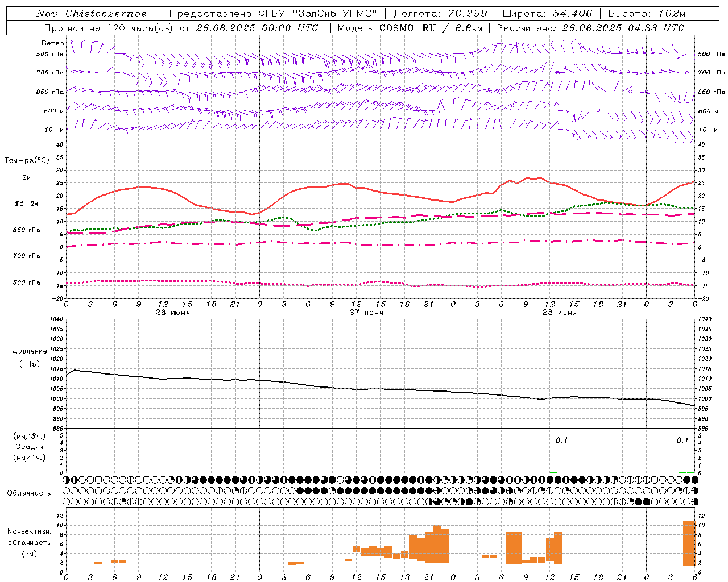Click the Конвективн. label
This screenshot has height=582, width=728.
[30, 531]
